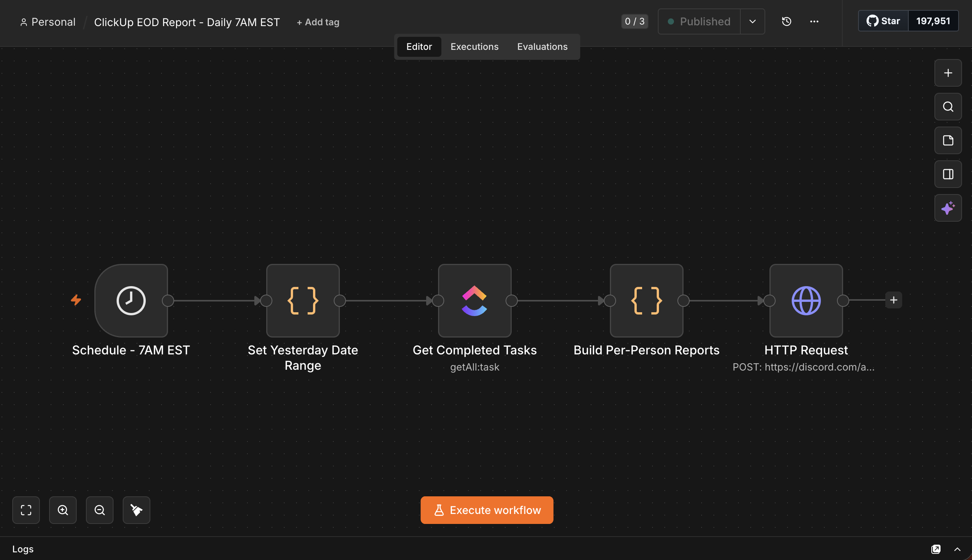The width and height of the screenshot is (972, 560).
Task: Open the three-dot workflow options menu
Action: (x=814, y=21)
